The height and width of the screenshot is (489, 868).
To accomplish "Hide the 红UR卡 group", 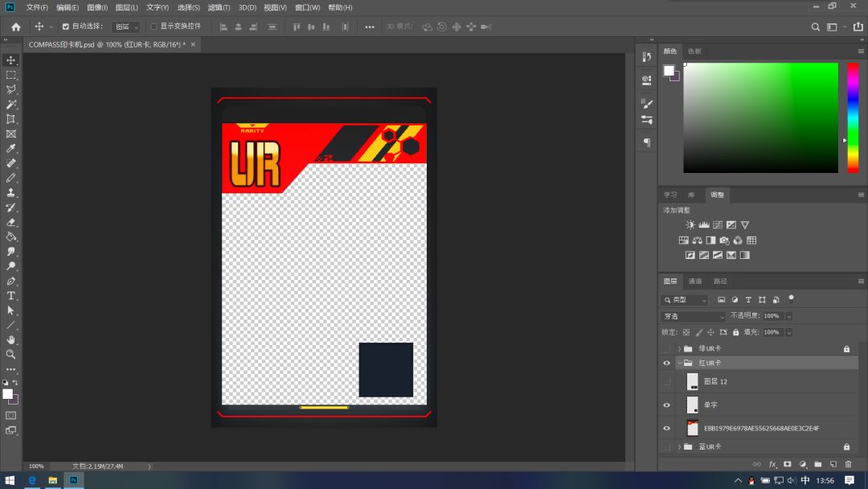I will click(665, 364).
